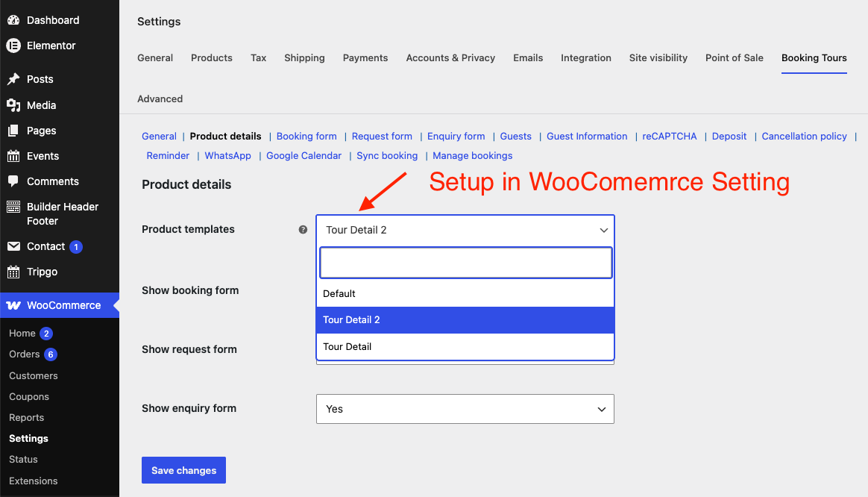Screen dimensions: 868x497
Task: Open the reCAPTCHA link
Action: point(669,137)
